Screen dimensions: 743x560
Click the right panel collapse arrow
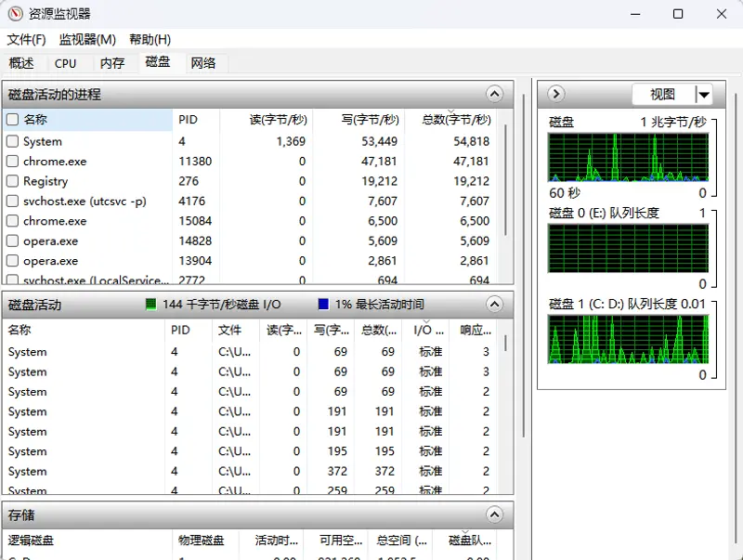(554, 94)
